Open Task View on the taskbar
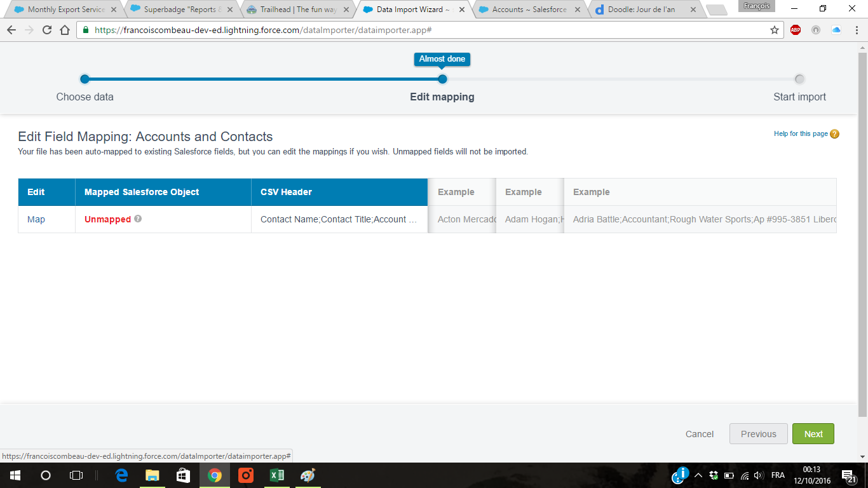Screen dimensions: 868x488 (76, 475)
